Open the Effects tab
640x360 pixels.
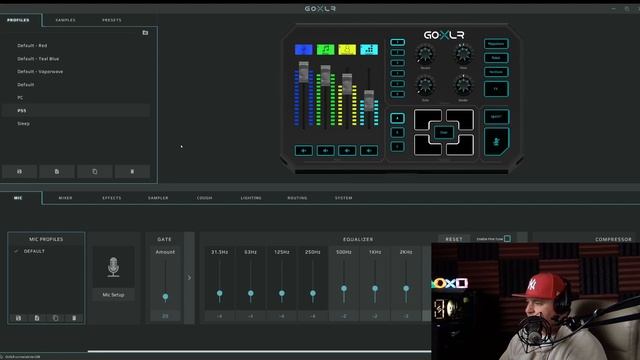(x=111, y=198)
